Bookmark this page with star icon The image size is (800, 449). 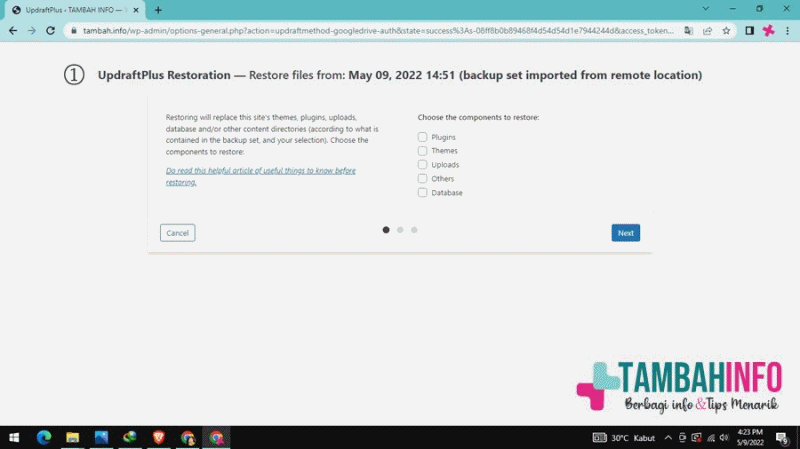[x=726, y=31]
